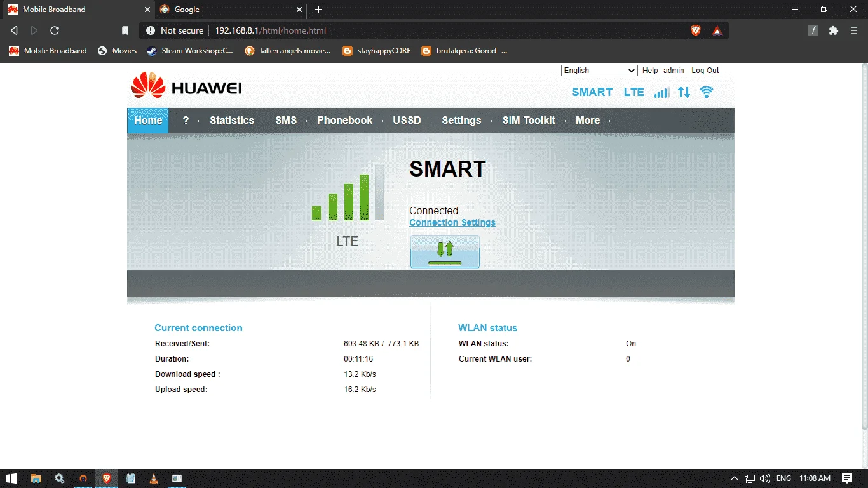Click the ENG language indicator in tray
Viewport: 868px width, 488px height.
coord(784,478)
